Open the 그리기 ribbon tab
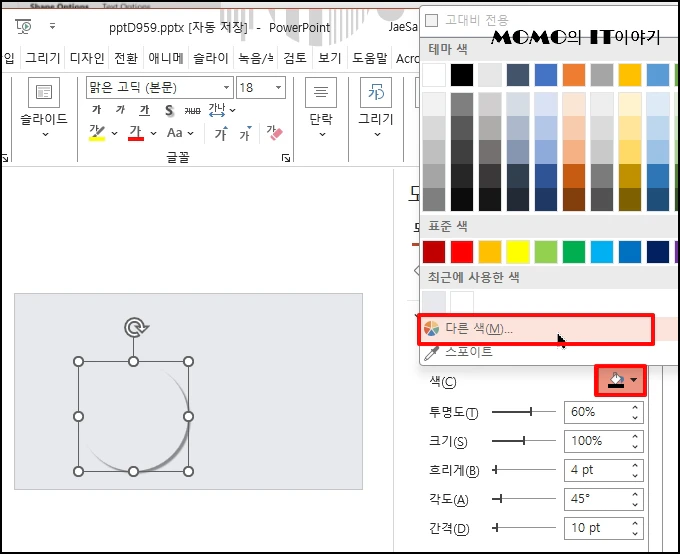Screen dimensions: 680x554 click(x=42, y=58)
